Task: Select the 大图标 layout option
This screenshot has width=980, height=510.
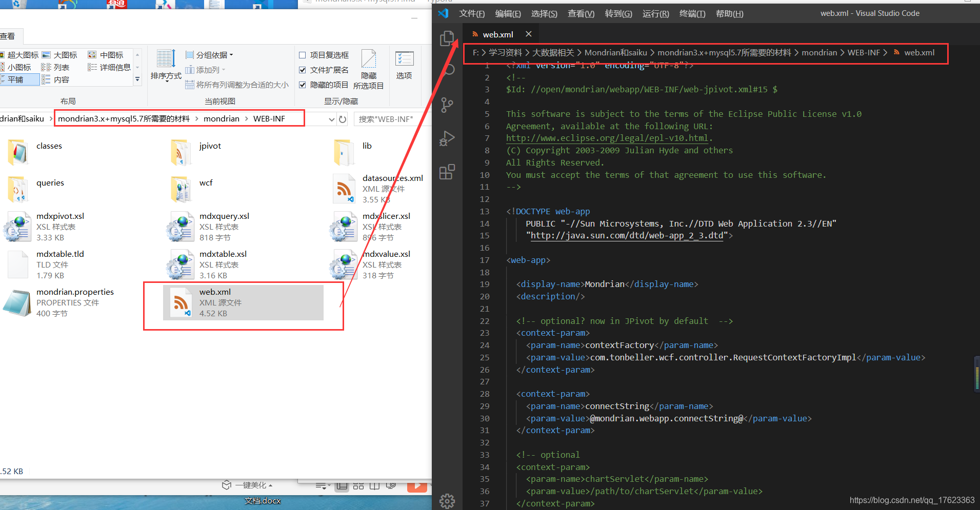Action: tap(59, 55)
